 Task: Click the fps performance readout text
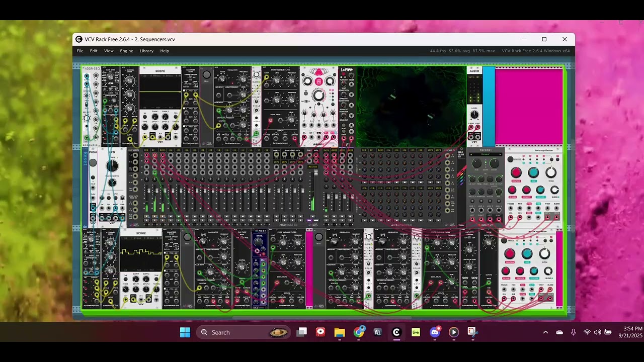pyautogui.click(x=462, y=51)
